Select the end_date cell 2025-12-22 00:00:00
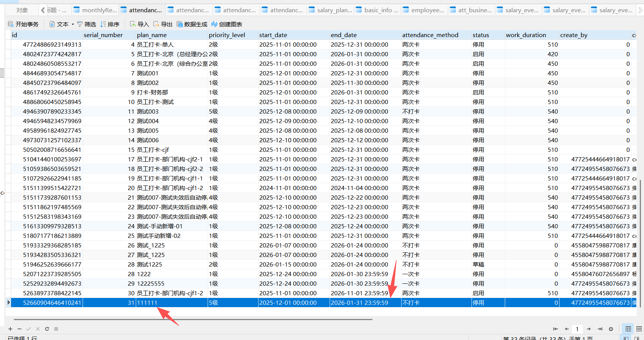 coord(365,198)
